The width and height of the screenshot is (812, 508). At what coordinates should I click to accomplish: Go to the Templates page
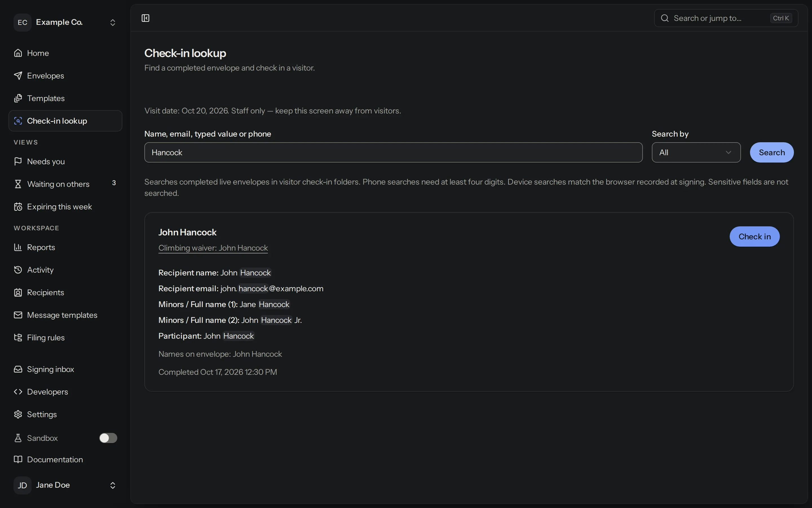(x=65, y=98)
